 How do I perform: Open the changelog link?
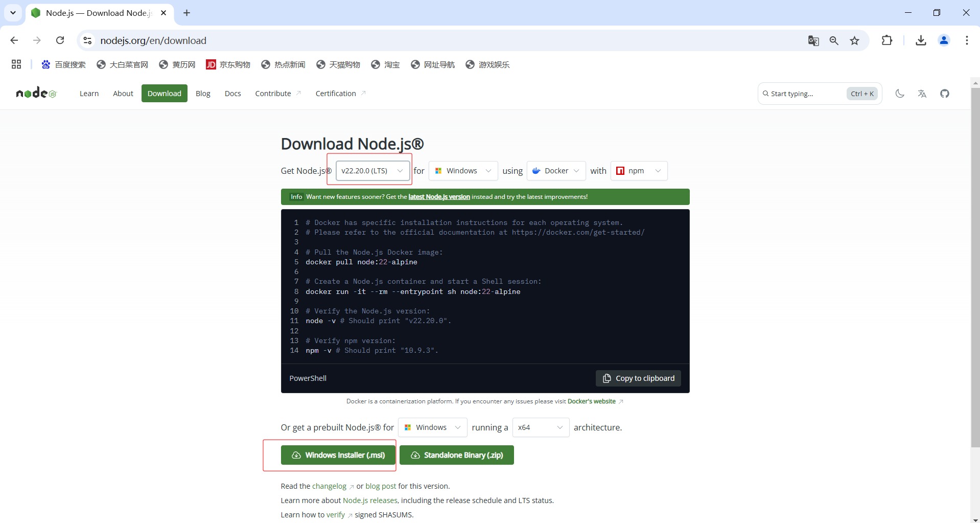click(329, 486)
